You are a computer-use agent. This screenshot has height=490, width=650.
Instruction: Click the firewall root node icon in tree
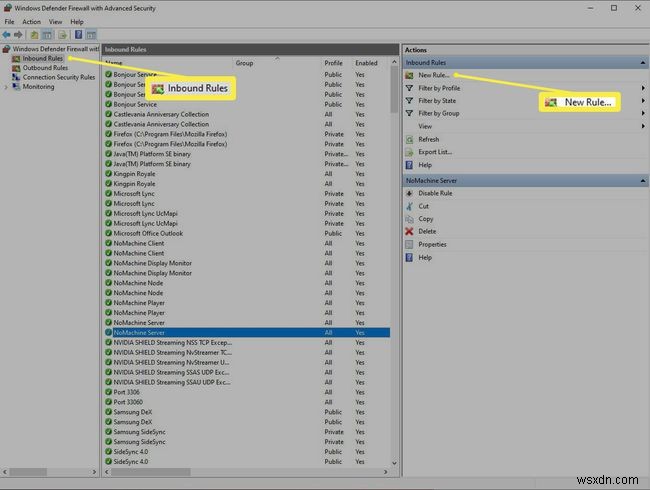click(6, 49)
